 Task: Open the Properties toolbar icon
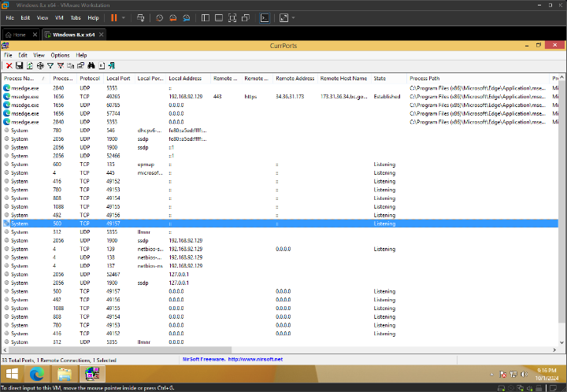[x=80, y=66]
